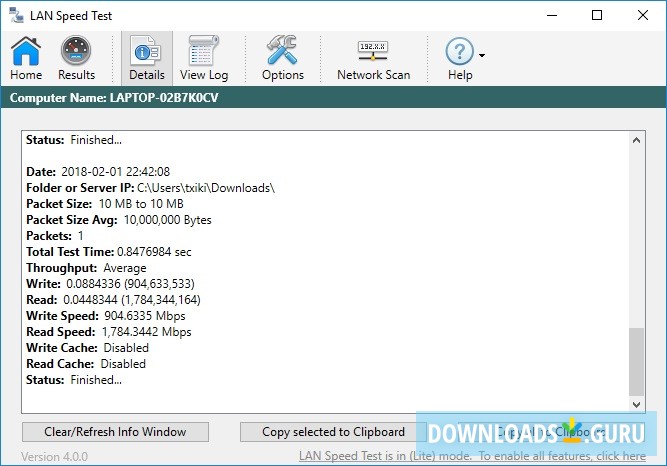Open the Options tools icon
This screenshot has height=466, width=667.
(x=282, y=58)
